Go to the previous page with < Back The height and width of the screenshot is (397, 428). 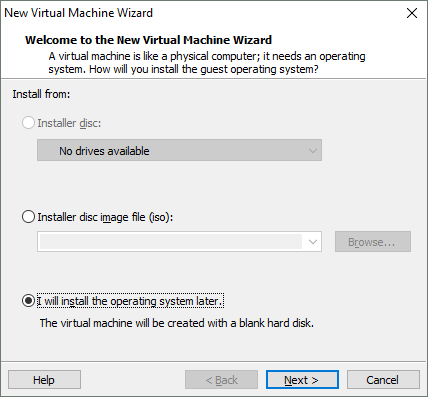pyautogui.click(x=221, y=380)
